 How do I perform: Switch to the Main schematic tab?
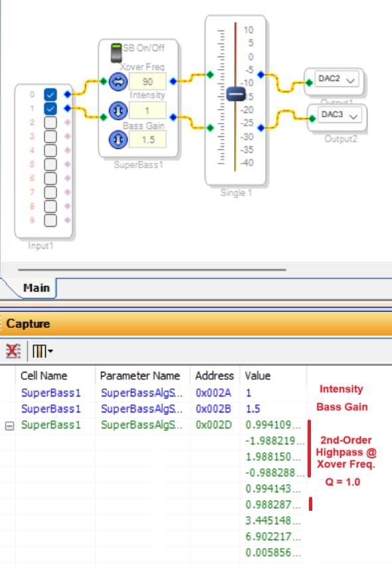(37, 288)
